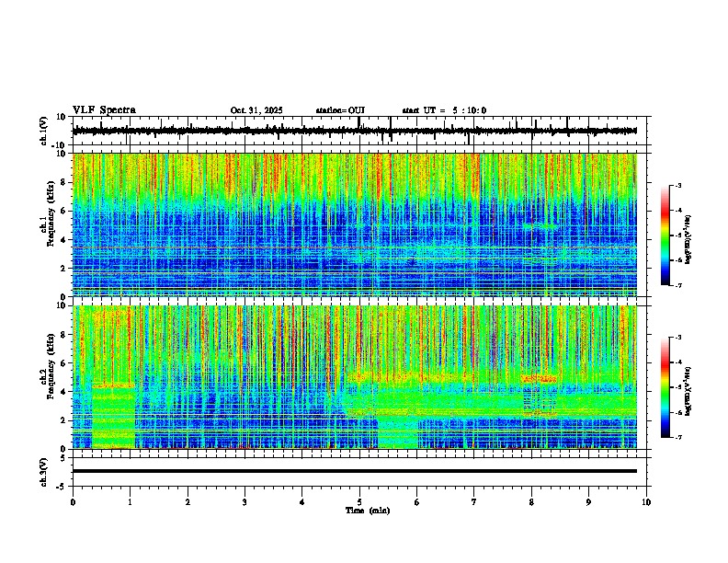Click the ch.3(V) flat line trace
The width and height of the screenshot is (728, 563).
coord(355,471)
